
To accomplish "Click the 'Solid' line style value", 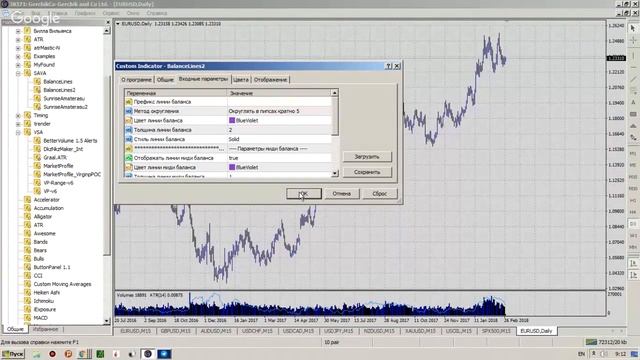I will pyautogui.click(x=234, y=139).
